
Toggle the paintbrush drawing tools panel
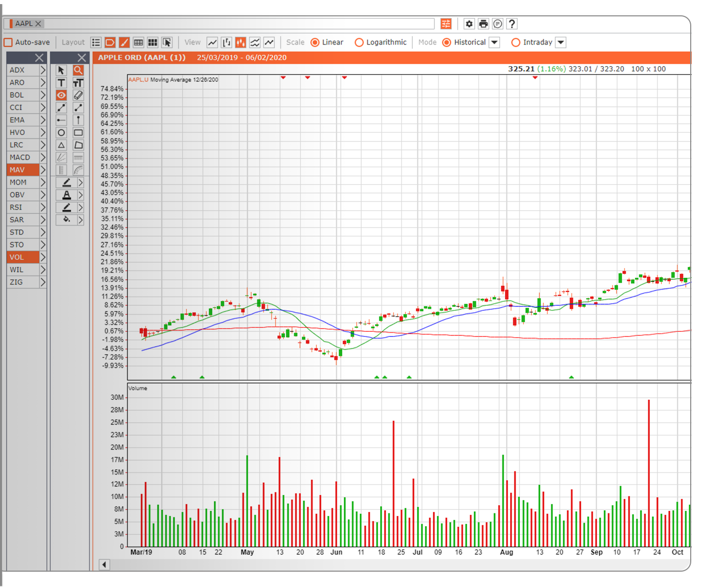pyautogui.click(x=124, y=42)
